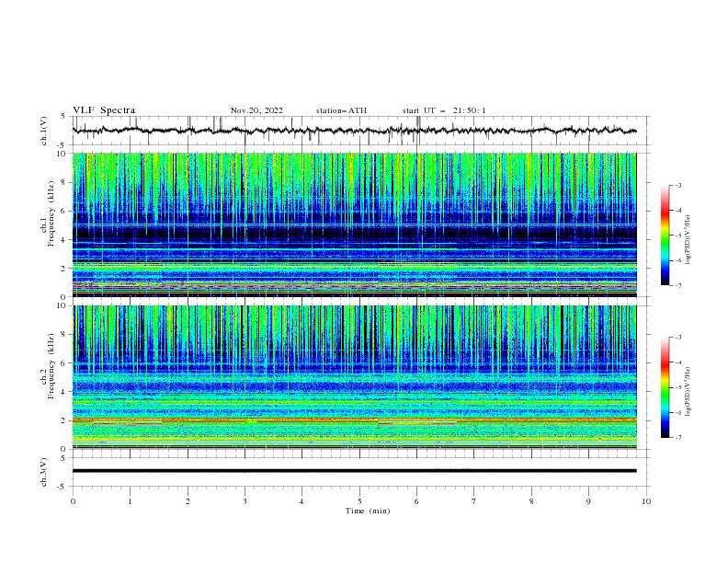The image size is (728, 563).
Task: Click the 'station=ATH' label
Action: tap(341, 110)
